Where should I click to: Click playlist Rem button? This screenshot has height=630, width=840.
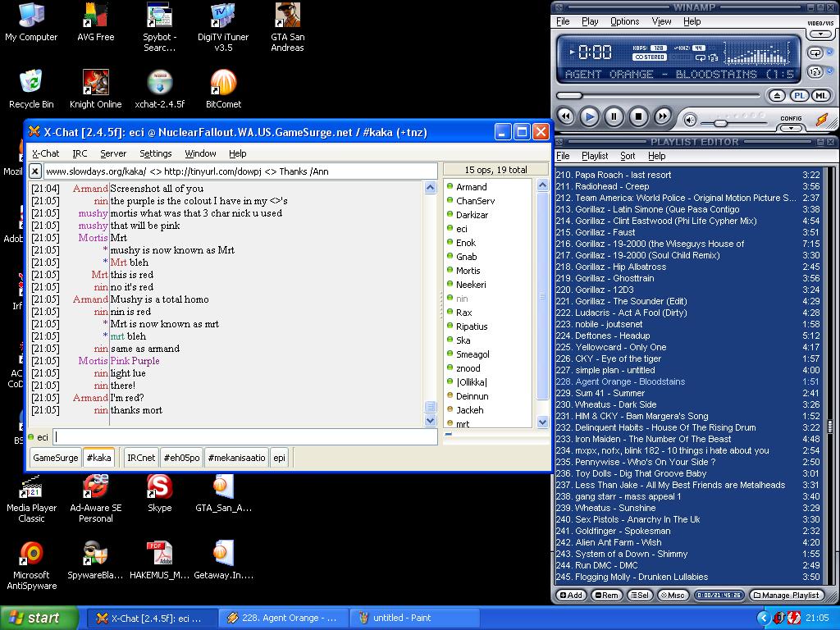pos(606,596)
